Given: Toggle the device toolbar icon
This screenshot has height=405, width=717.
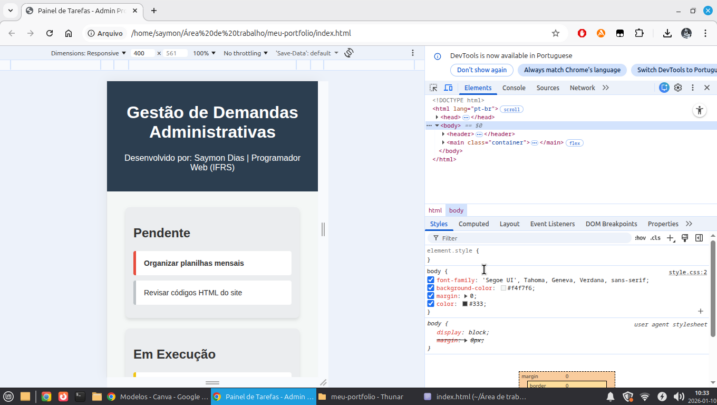Looking at the screenshot, I should tap(449, 88).
